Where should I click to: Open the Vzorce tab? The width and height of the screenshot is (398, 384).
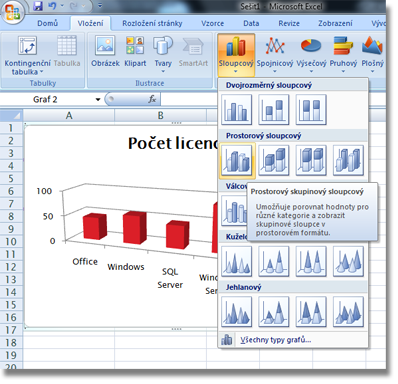[x=212, y=23]
